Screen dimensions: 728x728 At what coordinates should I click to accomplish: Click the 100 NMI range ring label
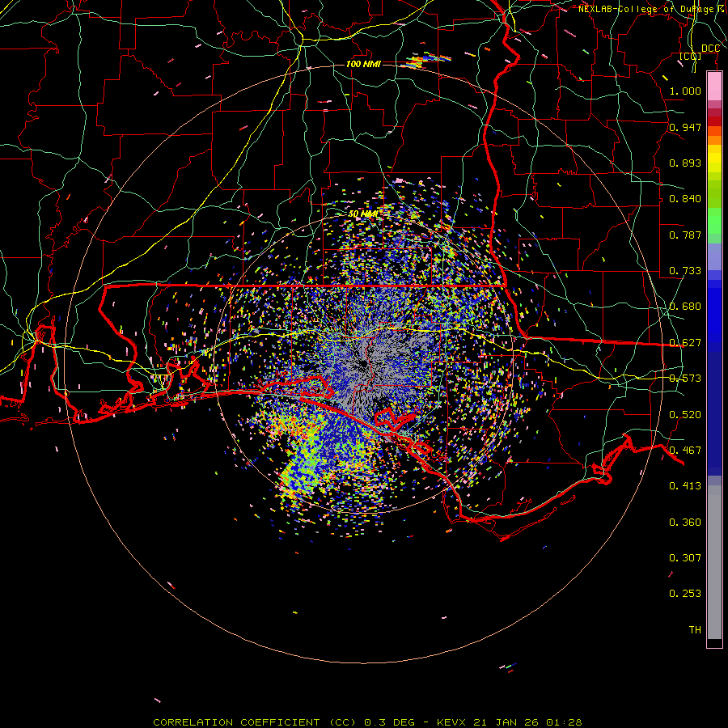[363, 64]
